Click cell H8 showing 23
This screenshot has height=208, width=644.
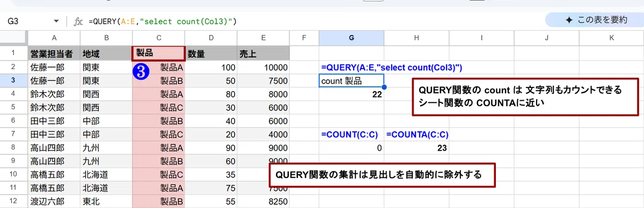pos(417,148)
